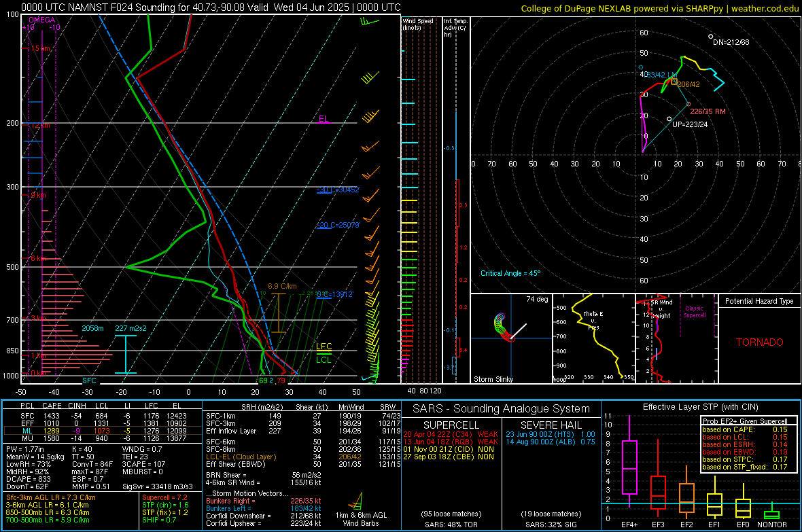Click the Sfc-3km AGL LR = 7.3 C/km text
Image resolution: width=802 pixels, height=532 pixels.
pos(51,497)
